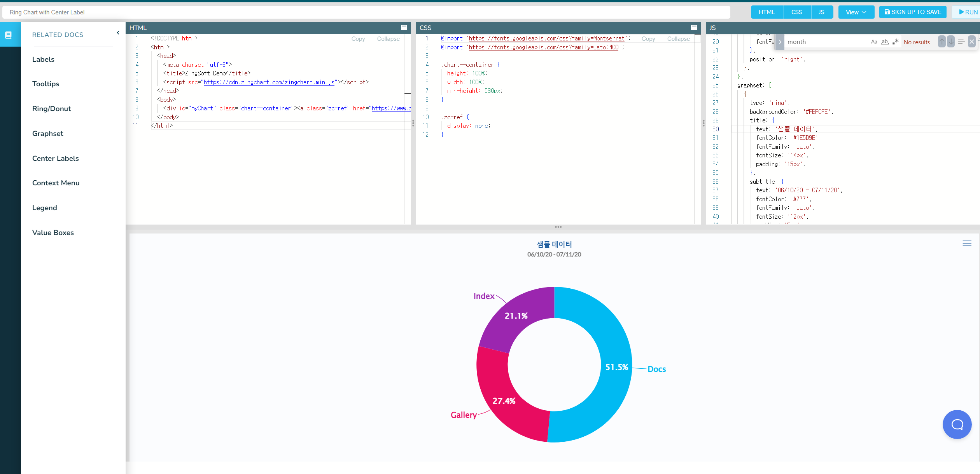The image size is (980, 474).
Task: Click the Lato font import URL
Action: 544,47
